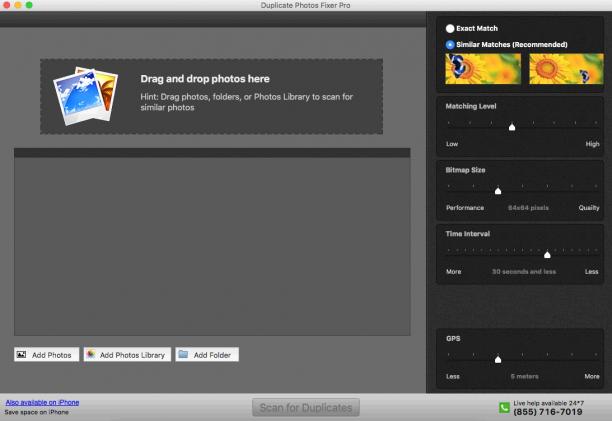Click the Scan for Duplicates button
The image size is (612, 421).
[x=306, y=407]
